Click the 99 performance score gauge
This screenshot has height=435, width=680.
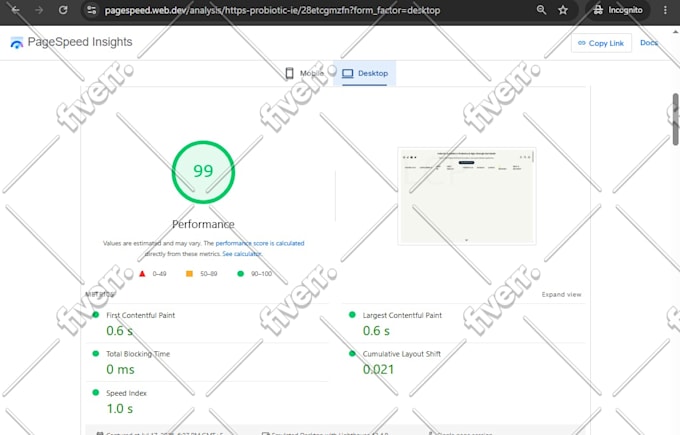[x=203, y=172]
